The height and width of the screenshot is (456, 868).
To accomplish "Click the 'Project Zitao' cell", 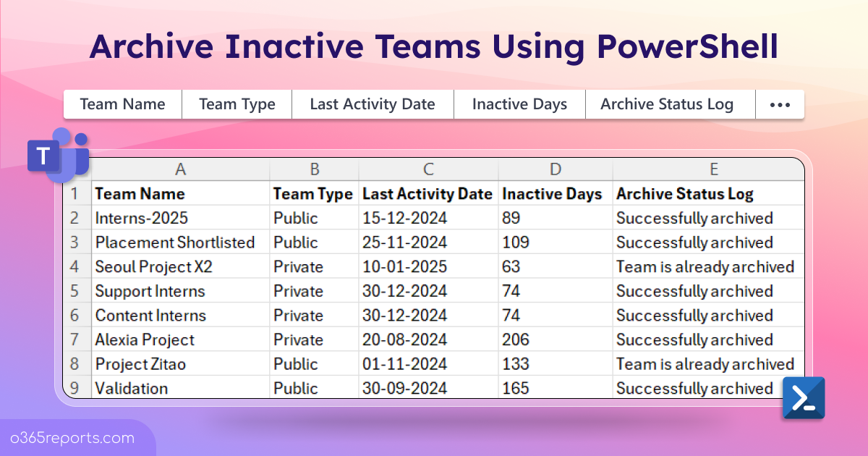I will (x=181, y=364).
